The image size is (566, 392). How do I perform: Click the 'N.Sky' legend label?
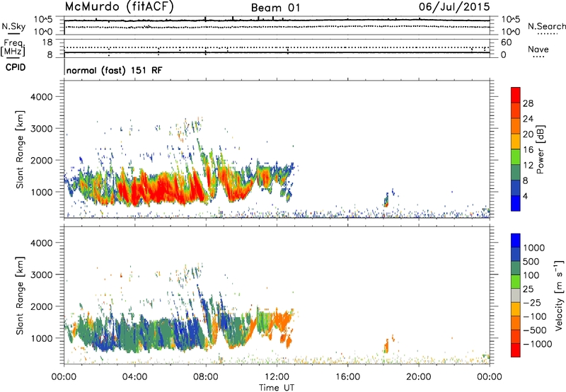(13, 26)
